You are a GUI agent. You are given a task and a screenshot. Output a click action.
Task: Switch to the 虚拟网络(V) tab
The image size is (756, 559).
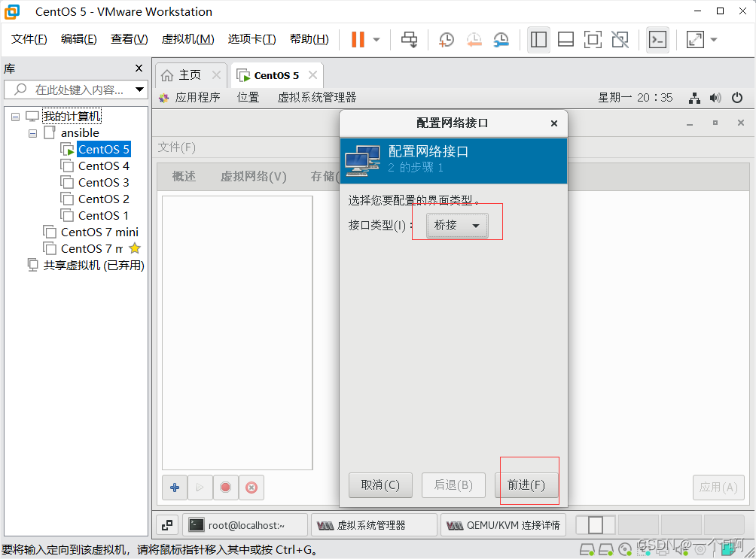tap(253, 177)
